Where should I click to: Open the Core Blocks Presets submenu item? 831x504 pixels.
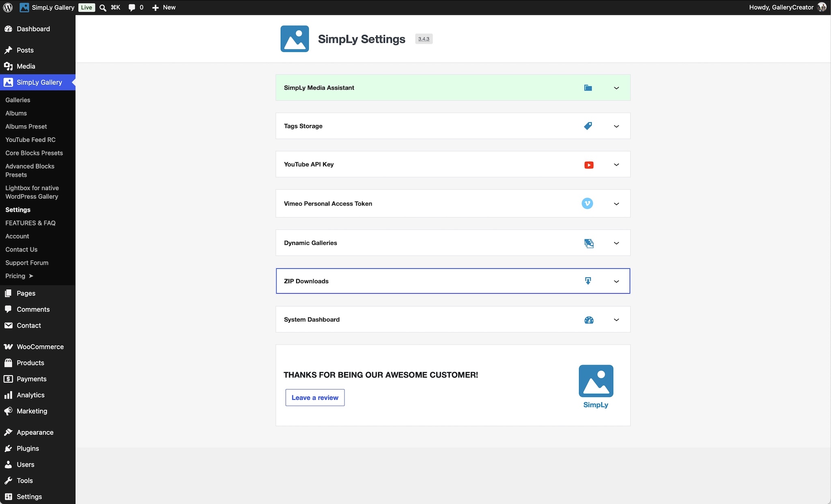[34, 153]
